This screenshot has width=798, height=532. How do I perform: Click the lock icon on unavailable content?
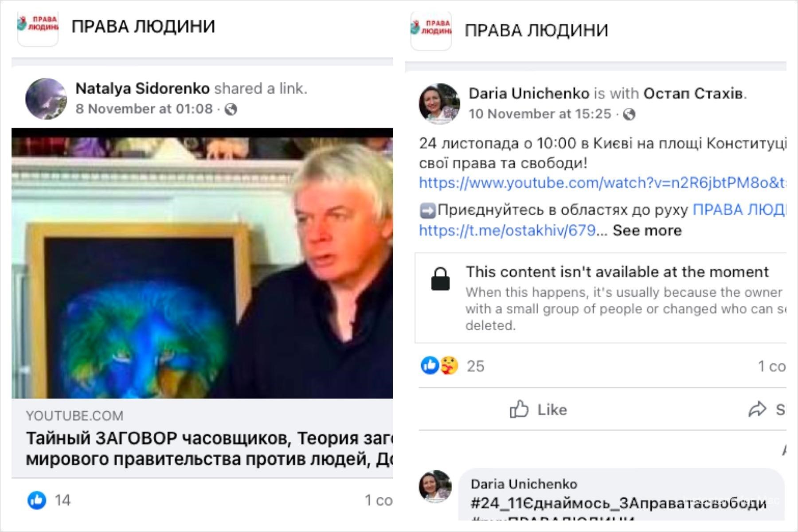(440, 279)
